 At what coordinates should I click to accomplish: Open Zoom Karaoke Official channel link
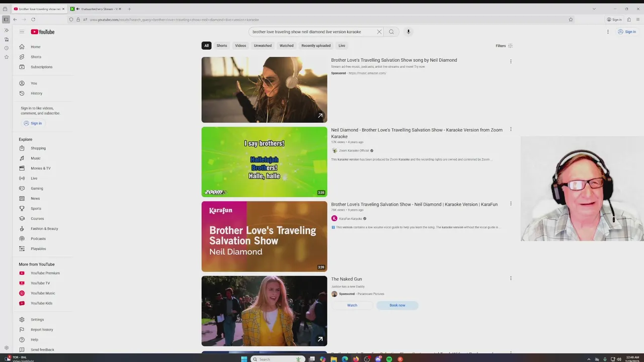pyautogui.click(x=354, y=151)
